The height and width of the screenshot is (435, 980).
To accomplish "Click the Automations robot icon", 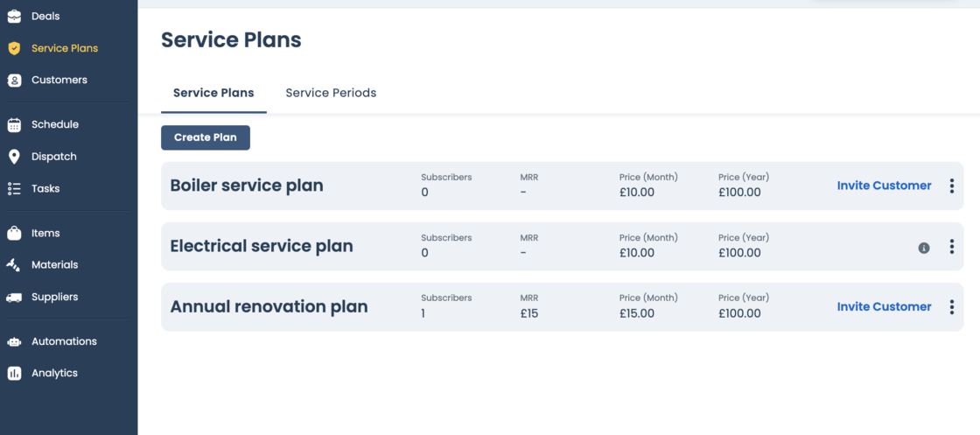I will coord(14,342).
